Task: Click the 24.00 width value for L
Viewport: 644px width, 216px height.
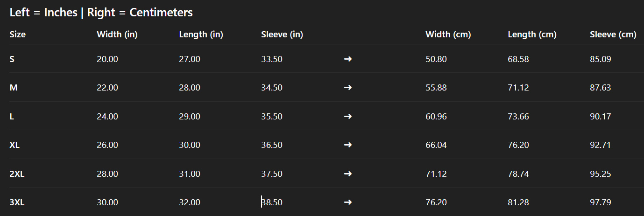Action: (x=107, y=117)
